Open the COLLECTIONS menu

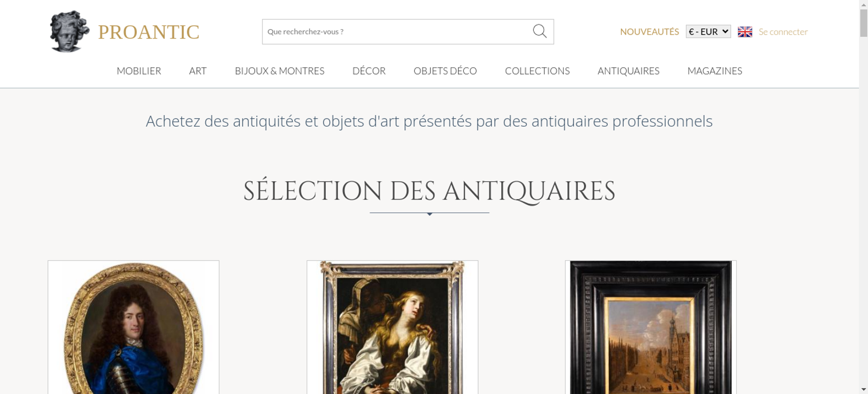tap(537, 71)
